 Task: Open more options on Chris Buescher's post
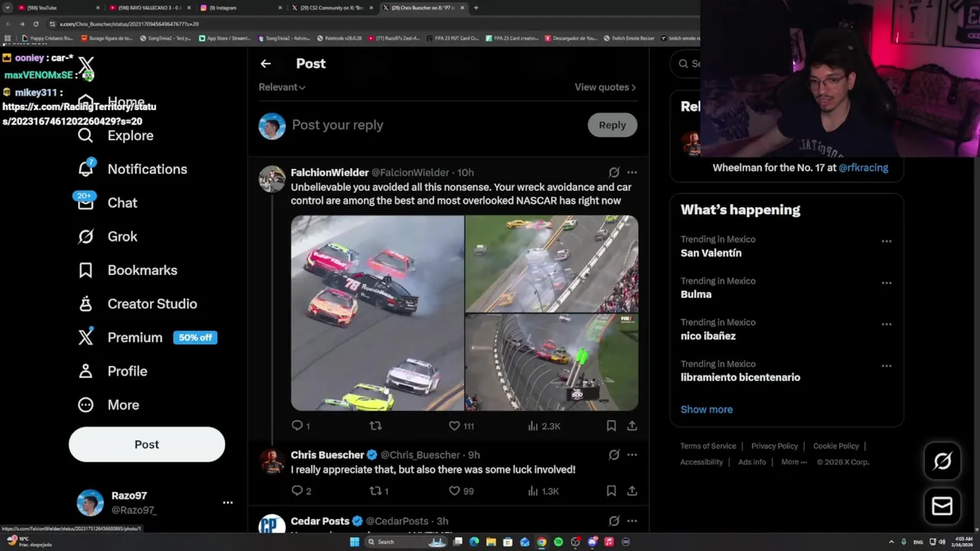[x=632, y=455]
